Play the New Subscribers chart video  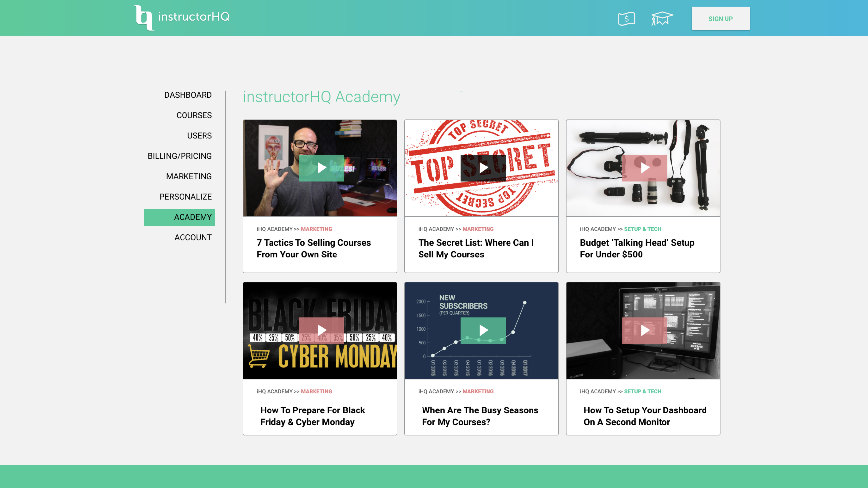tap(483, 330)
